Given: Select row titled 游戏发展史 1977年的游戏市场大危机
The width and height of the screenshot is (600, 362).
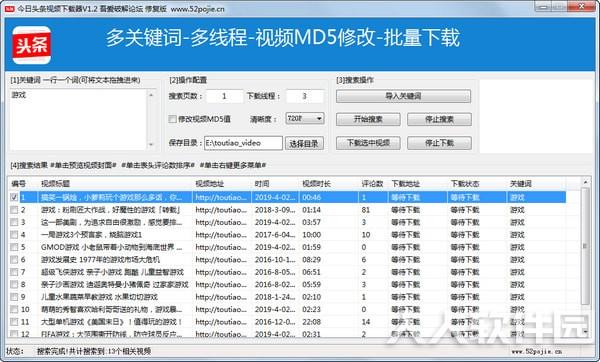Looking at the screenshot, I should 287,260.
